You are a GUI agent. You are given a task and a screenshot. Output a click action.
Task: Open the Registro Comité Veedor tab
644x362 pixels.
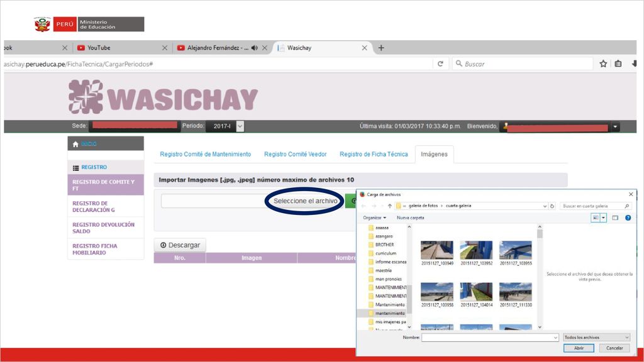click(296, 154)
